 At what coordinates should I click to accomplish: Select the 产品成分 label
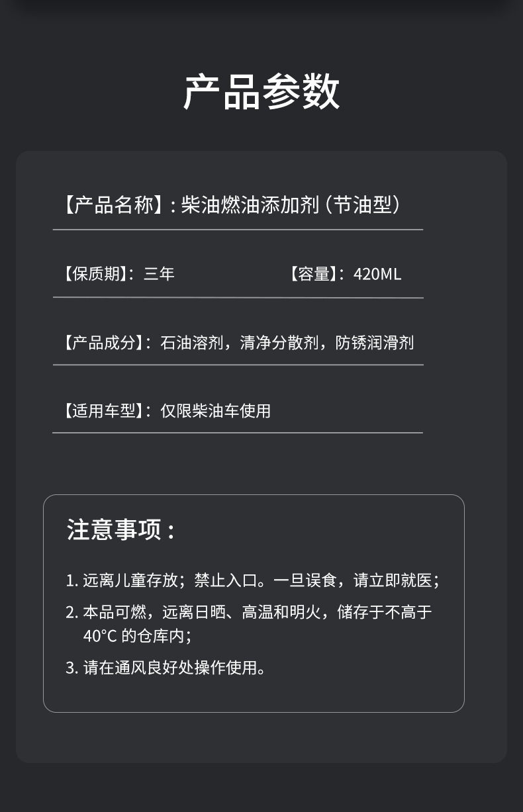[104, 342]
